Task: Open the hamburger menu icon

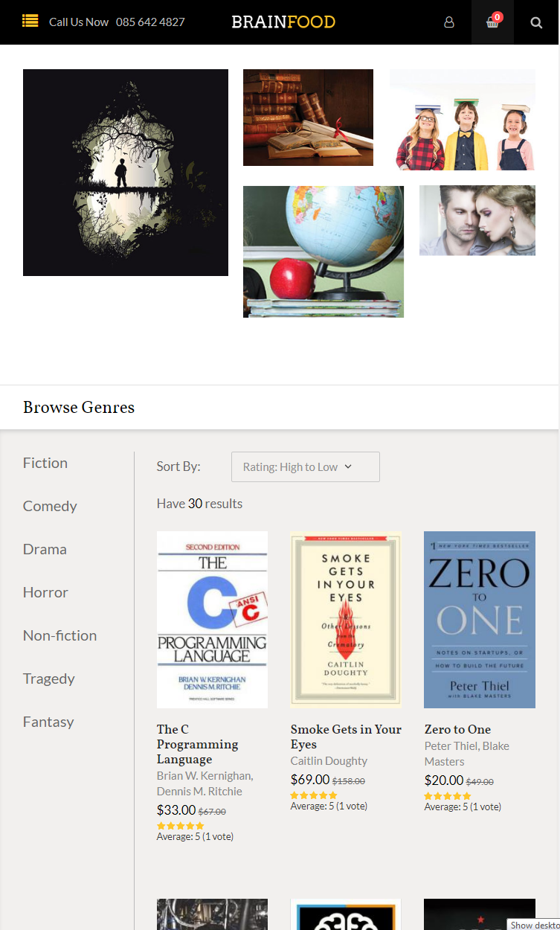Action: tap(30, 21)
